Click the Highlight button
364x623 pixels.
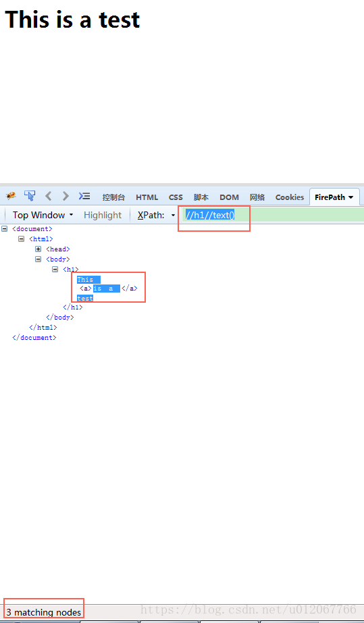[103, 215]
